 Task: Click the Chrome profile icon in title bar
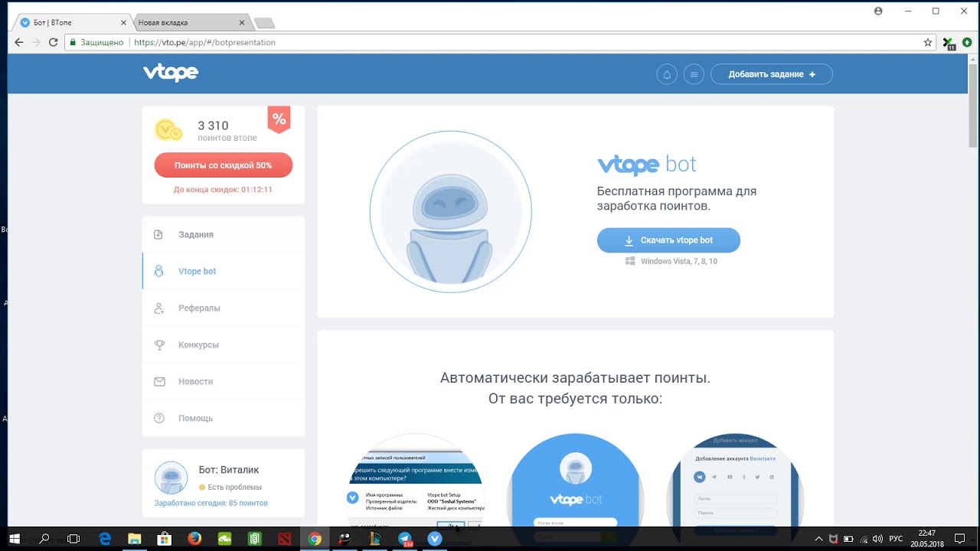[878, 11]
